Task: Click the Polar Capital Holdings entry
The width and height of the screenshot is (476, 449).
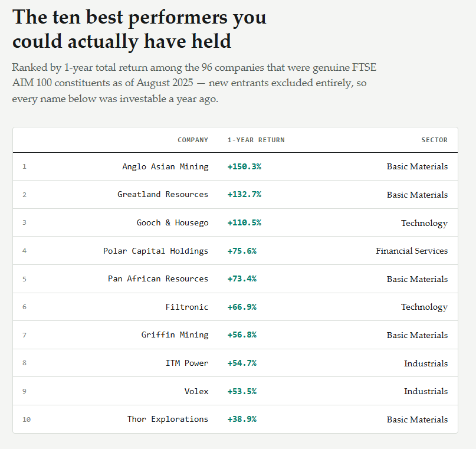Action: tap(156, 251)
